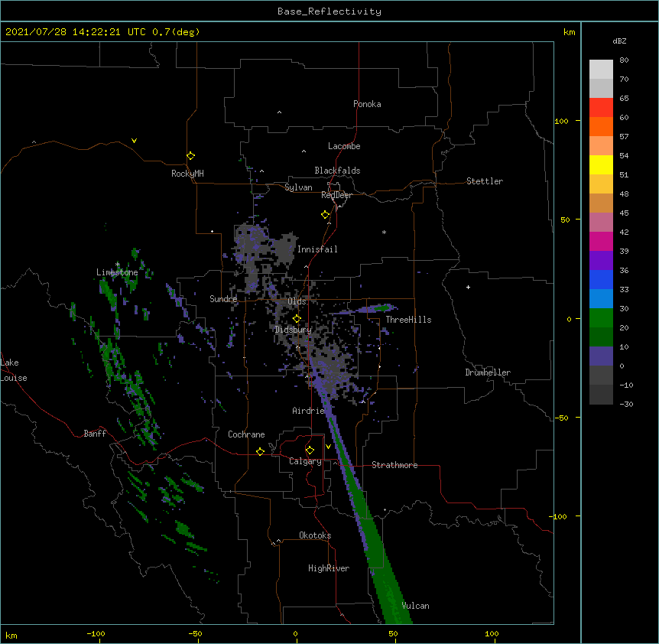Click the yellow V marker east of Calgary
659x644 pixels.
click(x=328, y=447)
